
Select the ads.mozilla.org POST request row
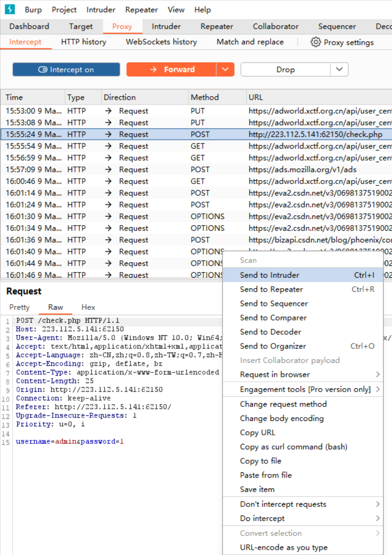[x=196, y=170]
